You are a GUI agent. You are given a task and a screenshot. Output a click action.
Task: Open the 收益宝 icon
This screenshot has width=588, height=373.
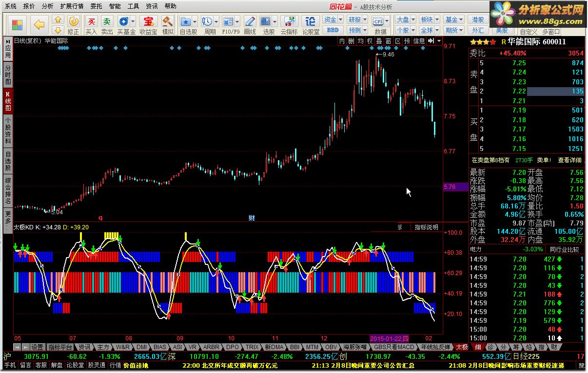click(x=148, y=25)
